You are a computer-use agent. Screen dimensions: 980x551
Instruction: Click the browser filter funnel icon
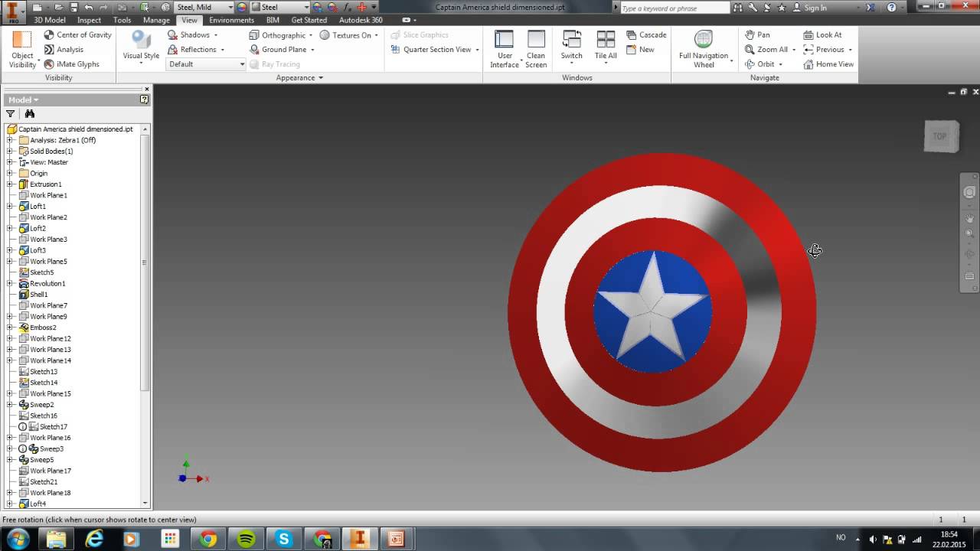point(11,114)
